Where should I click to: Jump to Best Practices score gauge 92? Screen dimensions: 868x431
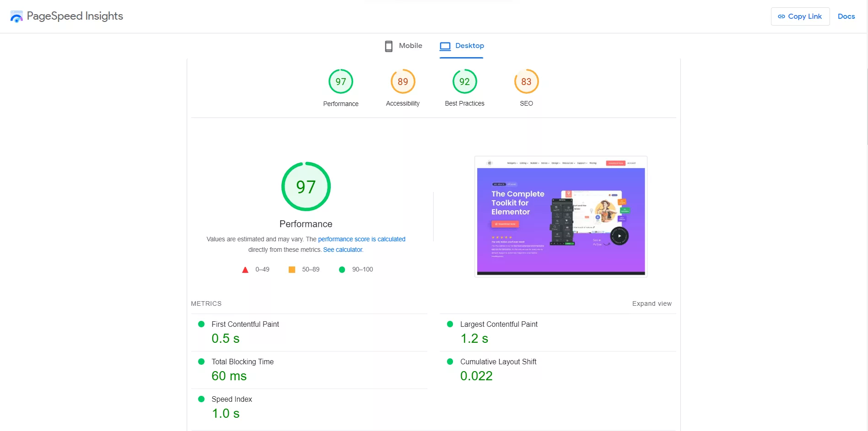click(464, 81)
